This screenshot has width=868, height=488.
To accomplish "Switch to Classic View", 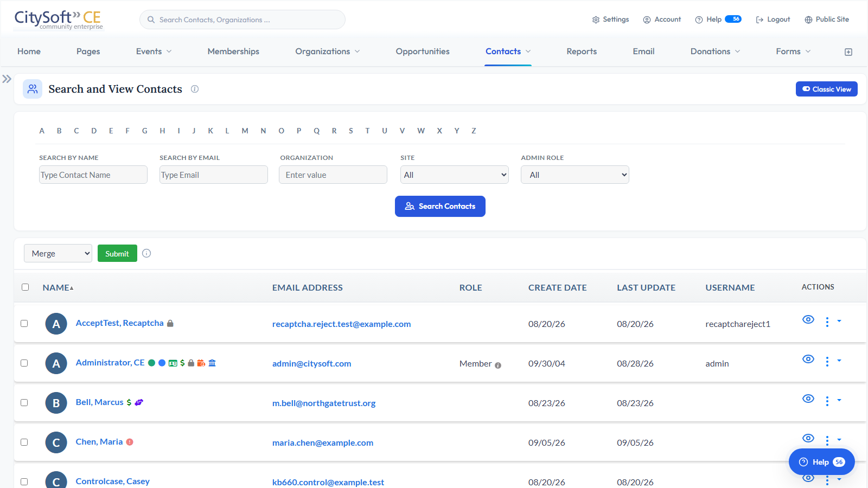I will (826, 89).
